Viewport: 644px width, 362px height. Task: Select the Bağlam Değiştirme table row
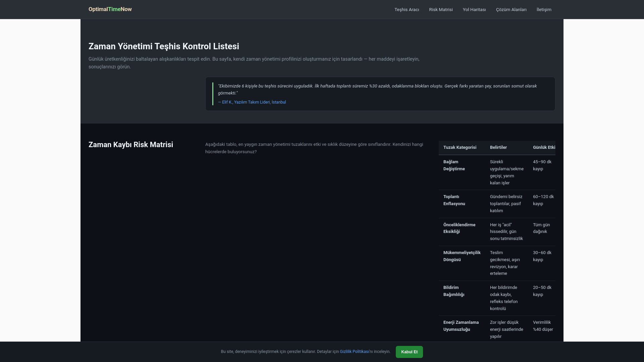pyautogui.click(x=497, y=172)
